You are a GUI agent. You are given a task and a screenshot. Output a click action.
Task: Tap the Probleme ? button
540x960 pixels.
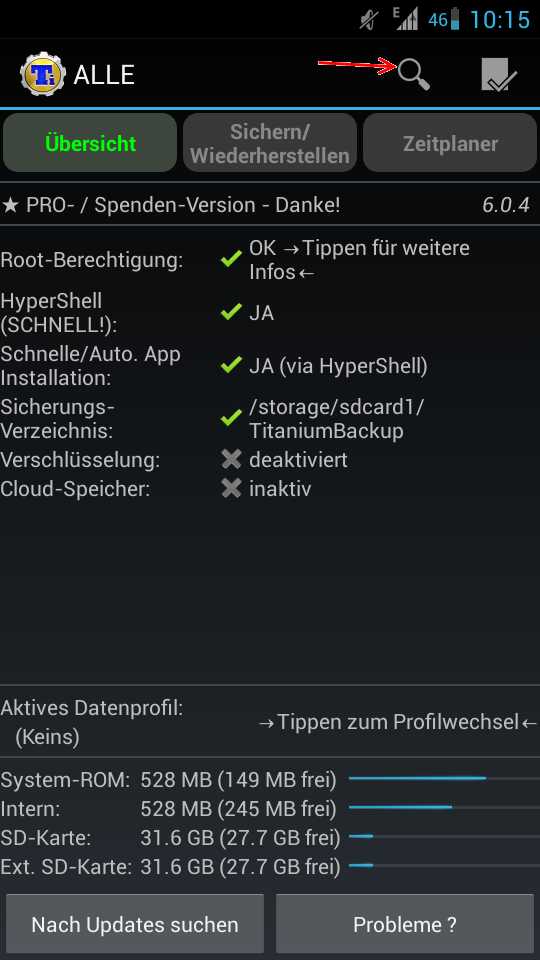click(x=405, y=924)
